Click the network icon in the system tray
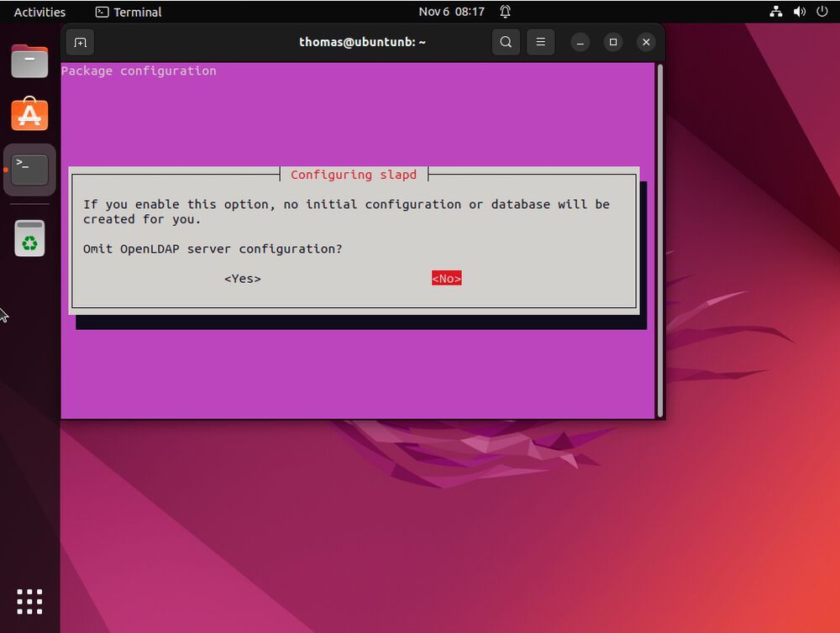Viewport: 840px width, 633px height. [x=775, y=12]
